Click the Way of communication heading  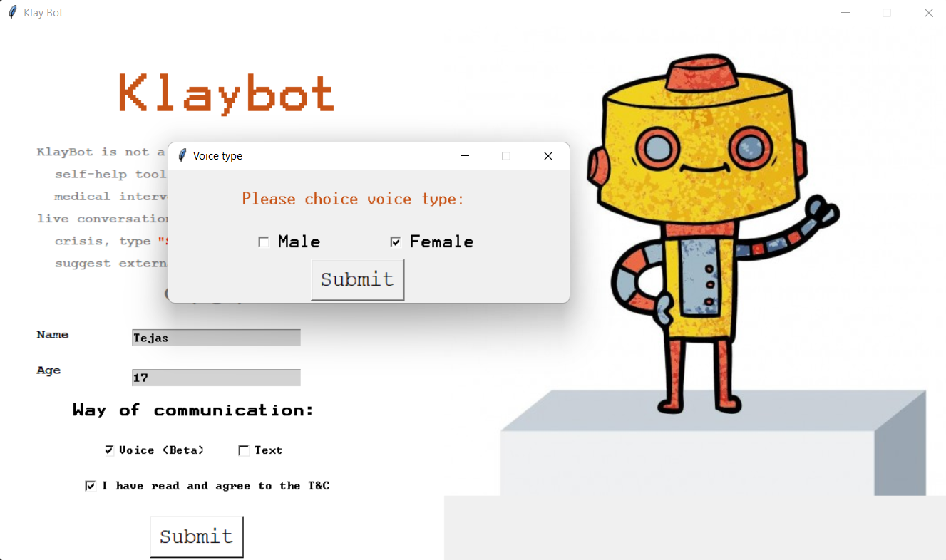192,410
